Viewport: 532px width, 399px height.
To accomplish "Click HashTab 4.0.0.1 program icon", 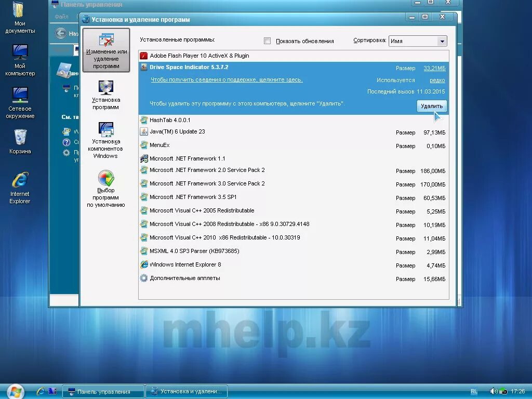I will click(144, 120).
